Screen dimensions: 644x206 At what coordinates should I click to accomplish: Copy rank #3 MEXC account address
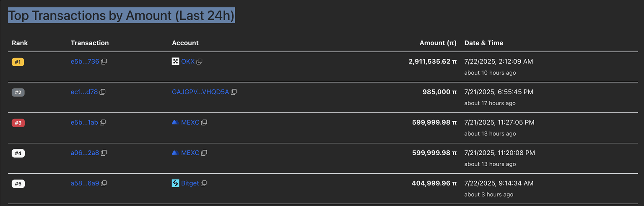click(x=204, y=123)
